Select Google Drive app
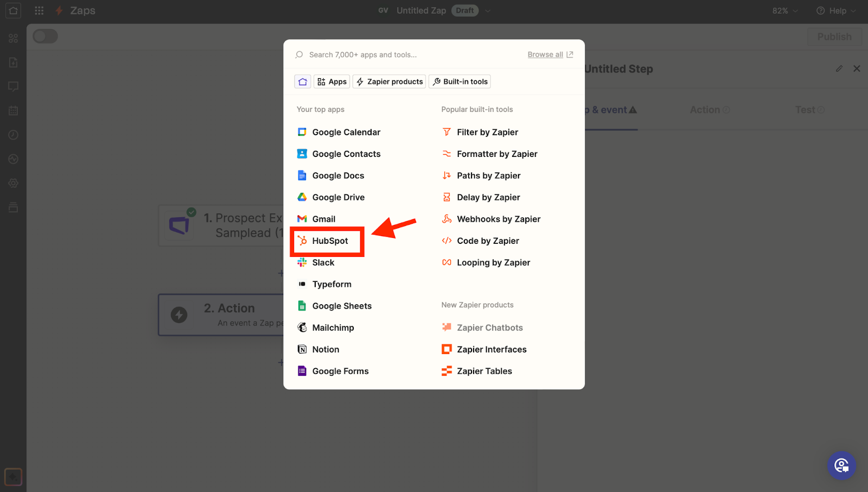868x492 pixels. tap(331, 197)
